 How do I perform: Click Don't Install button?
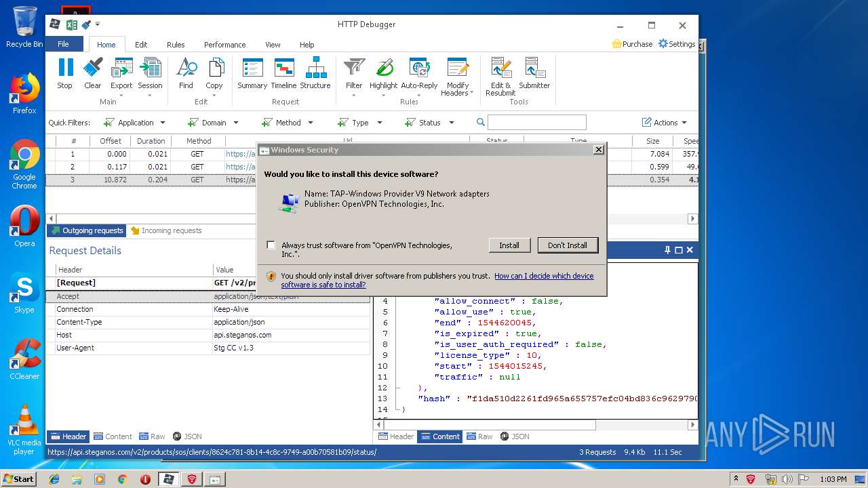tap(568, 245)
